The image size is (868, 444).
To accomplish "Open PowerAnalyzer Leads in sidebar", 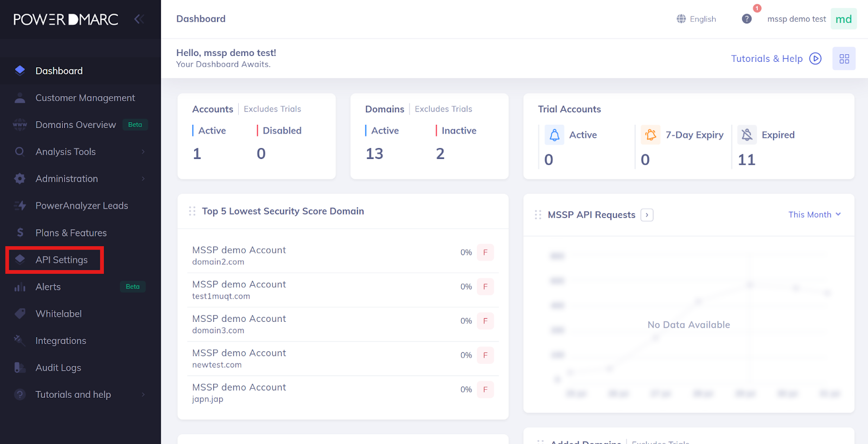I will (x=80, y=206).
